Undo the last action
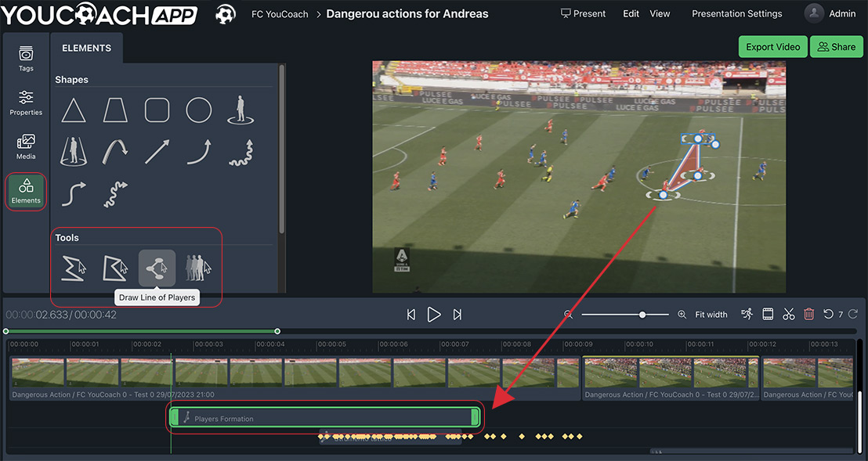 (x=828, y=314)
